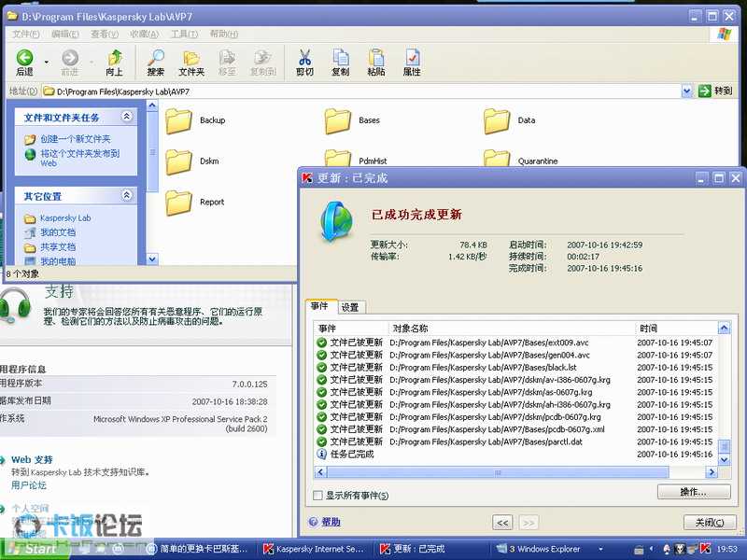
Task: Open the 后退 history dropdown arrow
Action: [46, 63]
